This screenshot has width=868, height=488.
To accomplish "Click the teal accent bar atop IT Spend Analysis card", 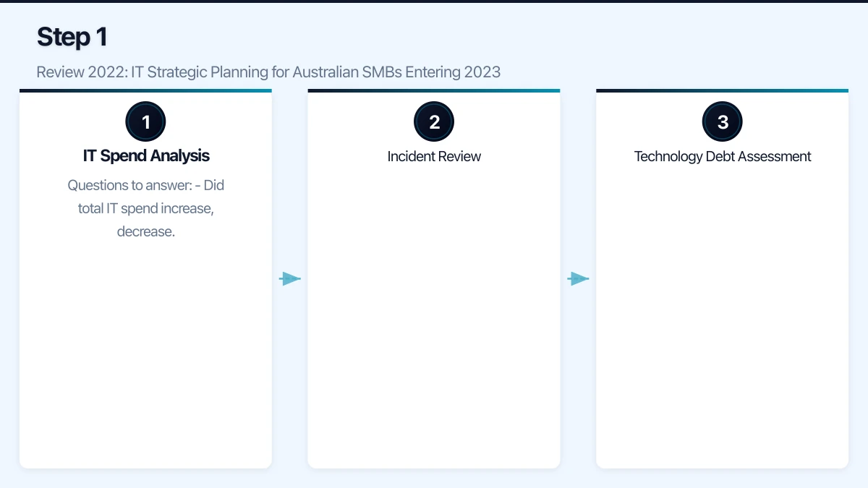I will [145, 90].
